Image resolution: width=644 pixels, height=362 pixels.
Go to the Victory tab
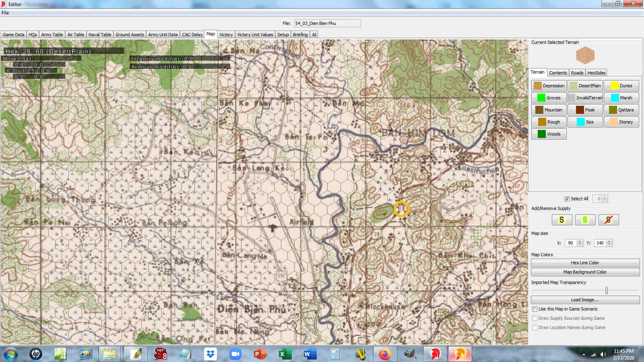pos(226,35)
